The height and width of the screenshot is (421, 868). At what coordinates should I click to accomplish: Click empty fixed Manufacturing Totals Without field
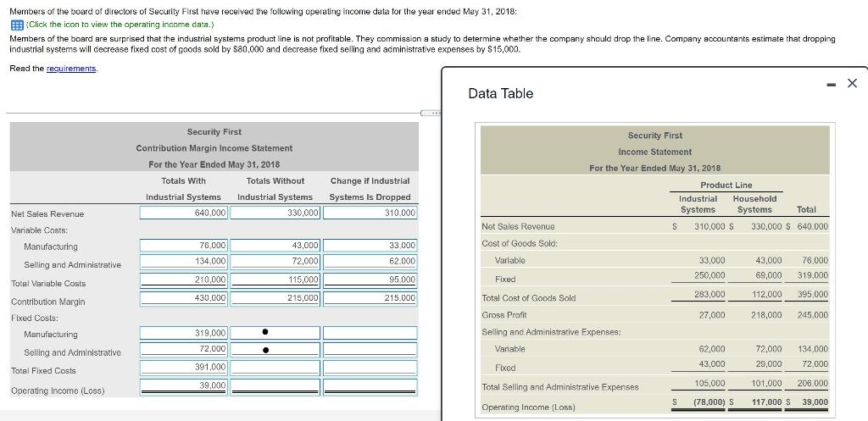(x=275, y=333)
